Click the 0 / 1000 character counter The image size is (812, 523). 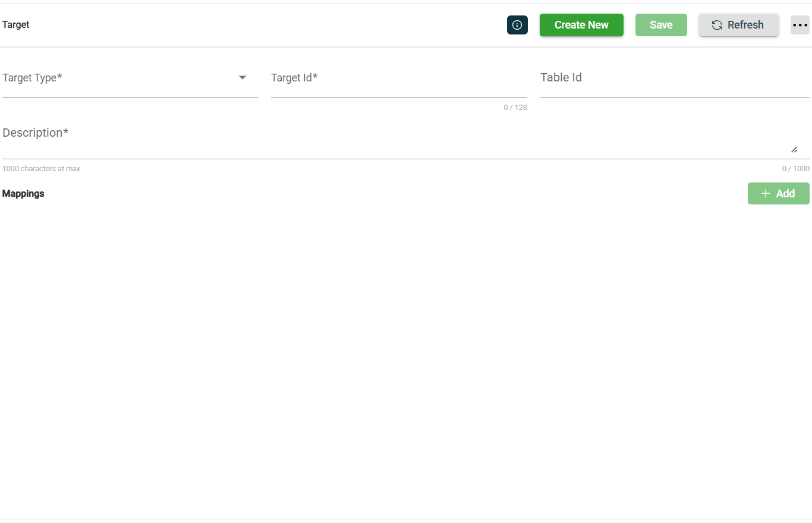[x=795, y=169]
